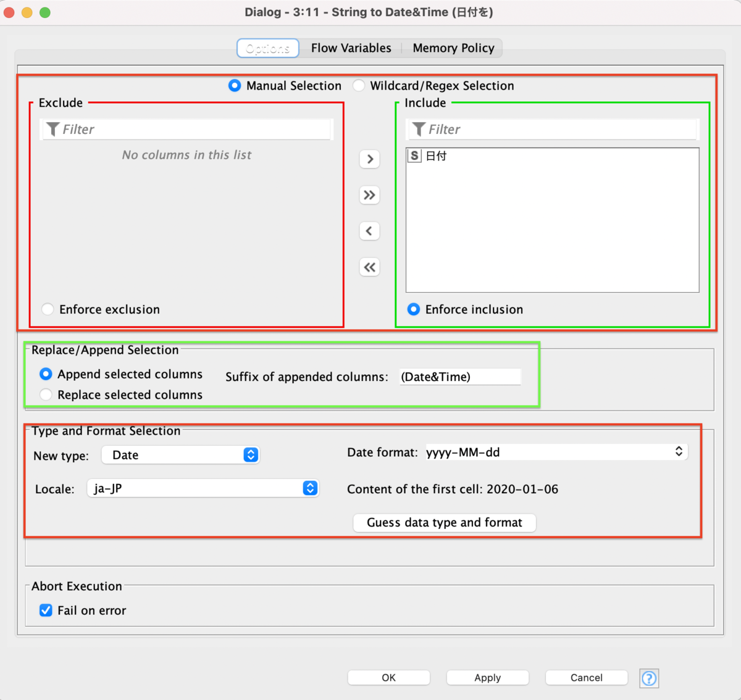Open the help question mark icon
The width and height of the screenshot is (741, 700).
[649, 678]
